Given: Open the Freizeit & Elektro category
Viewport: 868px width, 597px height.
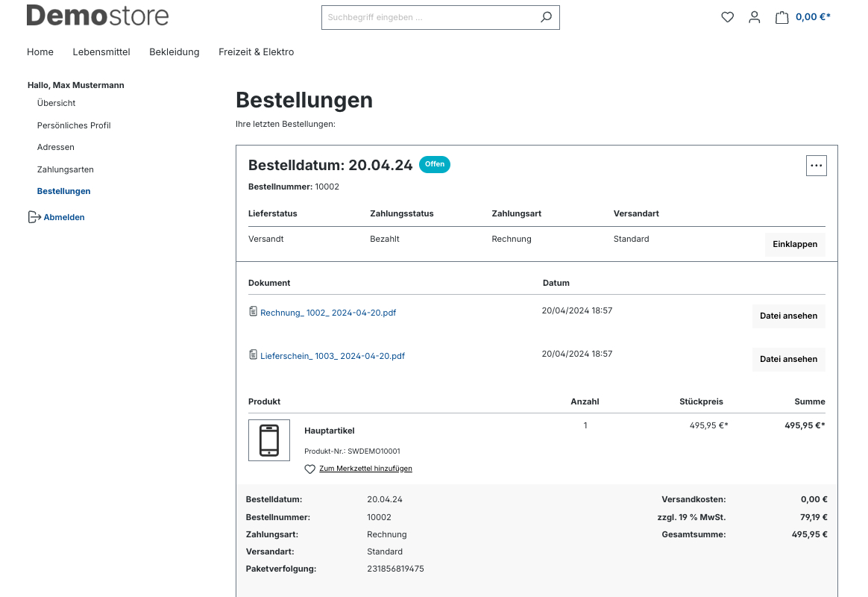Looking at the screenshot, I should (256, 52).
